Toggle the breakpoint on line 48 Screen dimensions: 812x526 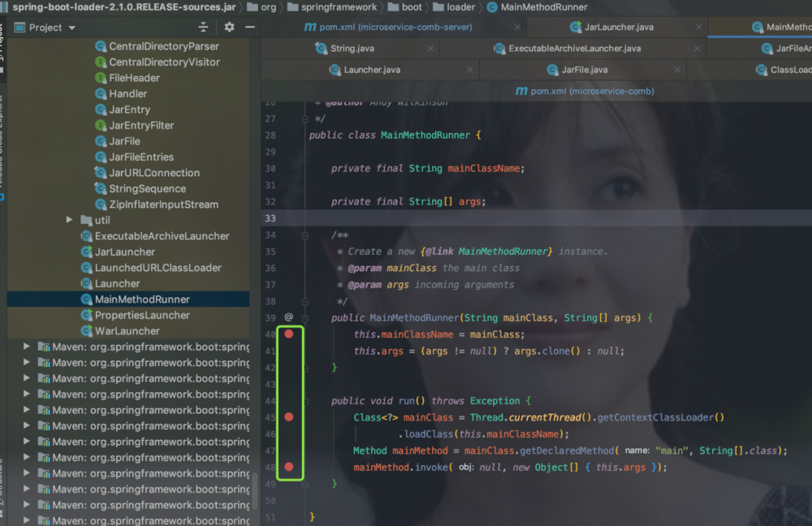point(290,467)
